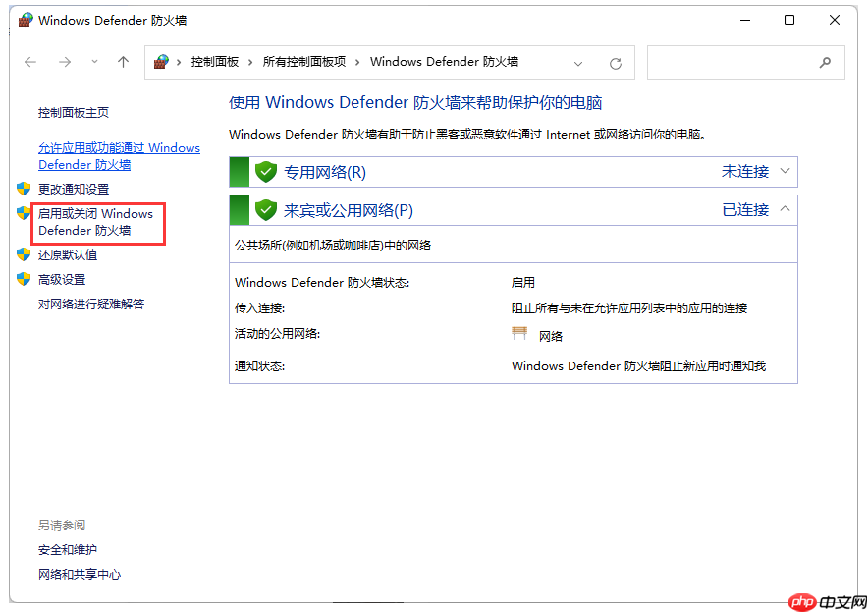Screen dimensions: 868x612
Task: Click 未连接 status text
Action: pos(745,172)
